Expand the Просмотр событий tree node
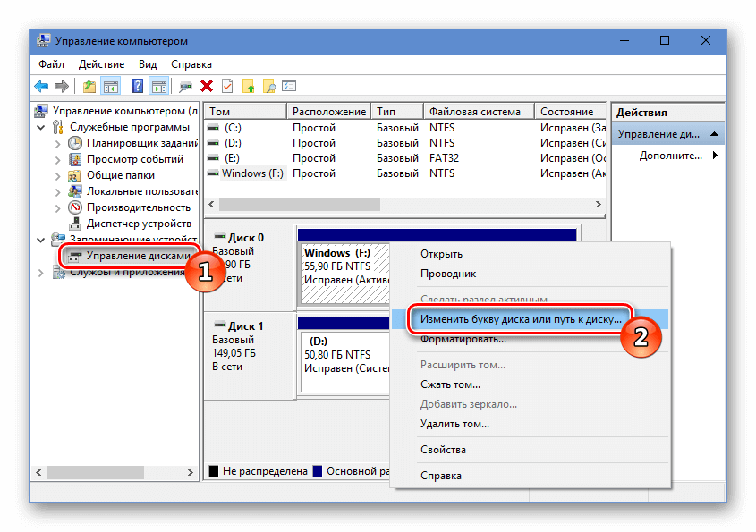This screenshot has height=532, width=756. coord(58,160)
